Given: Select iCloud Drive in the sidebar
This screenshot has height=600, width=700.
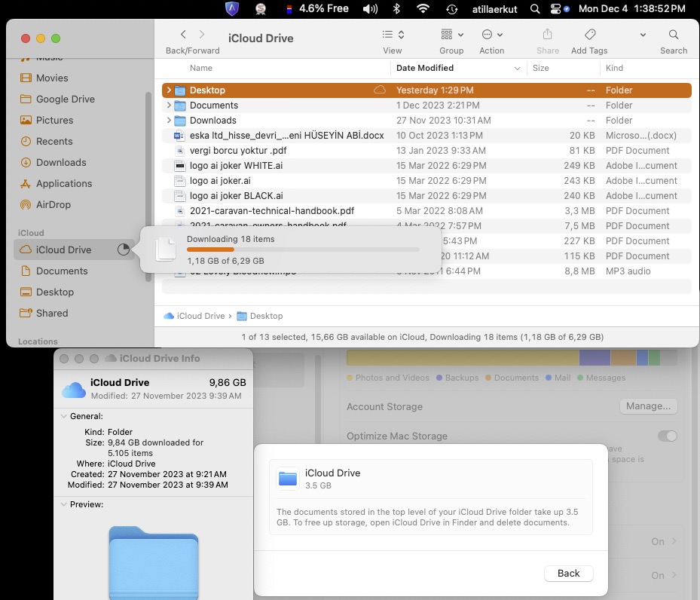Looking at the screenshot, I should point(74,249).
